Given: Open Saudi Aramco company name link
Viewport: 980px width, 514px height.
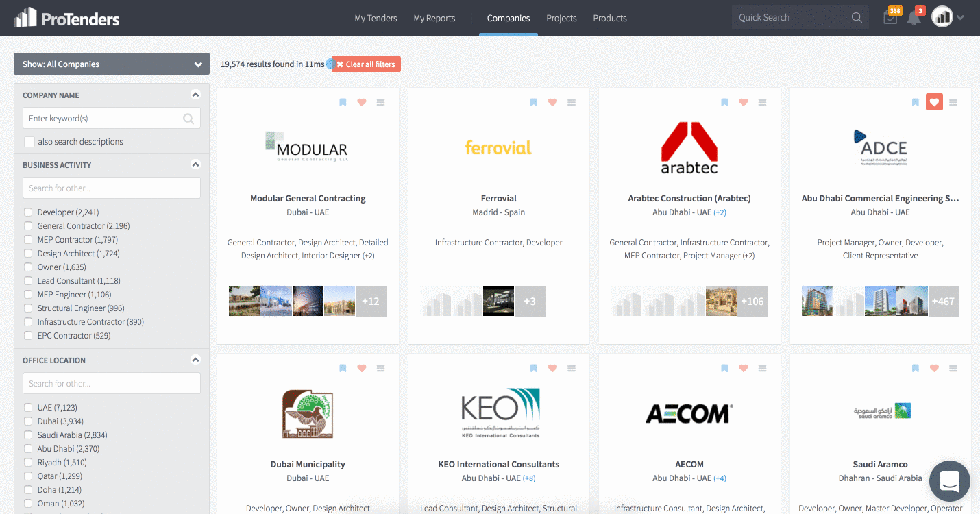Looking at the screenshot, I should pyautogui.click(x=881, y=465).
